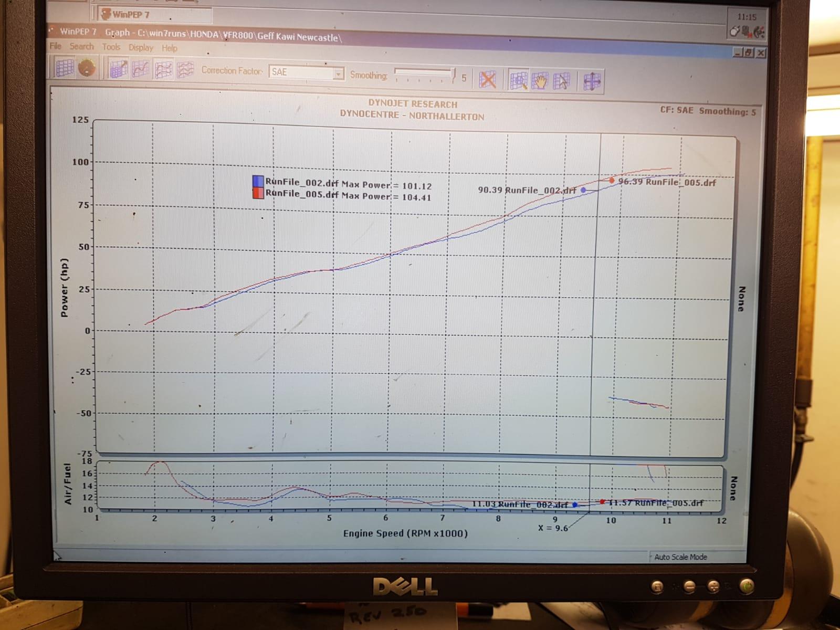Open the Help menu
This screenshot has height=630, width=840.
pyautogui.click(x=169, y=48)
